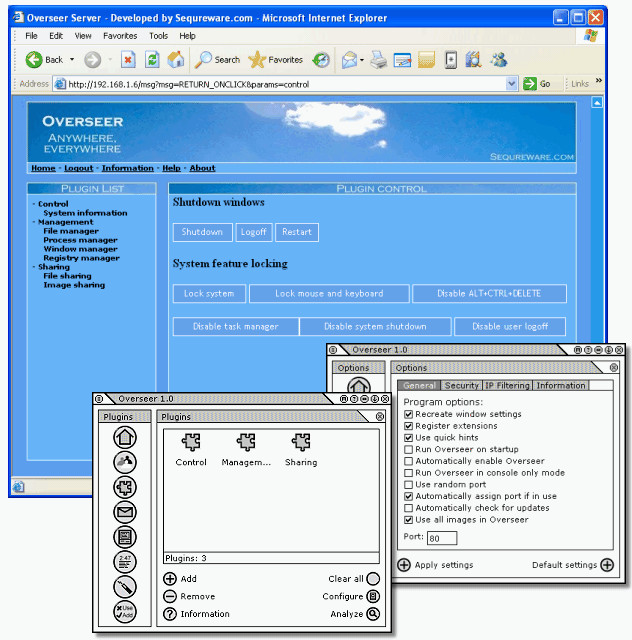Open the File menu

coord(31,36)
